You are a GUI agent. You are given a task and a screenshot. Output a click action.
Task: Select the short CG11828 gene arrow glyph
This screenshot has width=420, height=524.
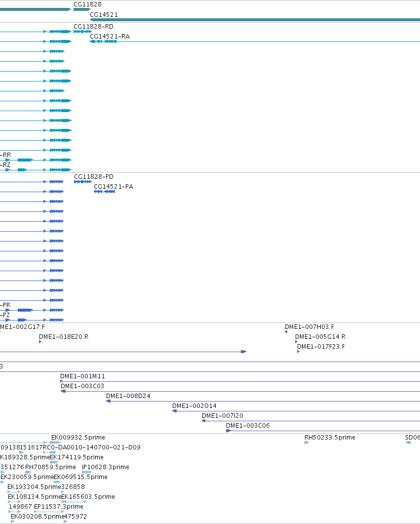click(x=82, y=9)
